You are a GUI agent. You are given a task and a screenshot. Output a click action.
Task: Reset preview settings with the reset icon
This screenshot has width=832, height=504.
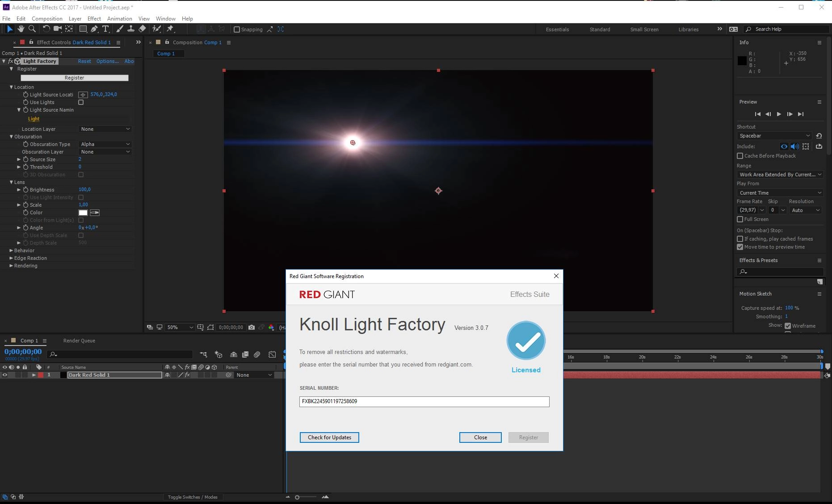[819, 136]
